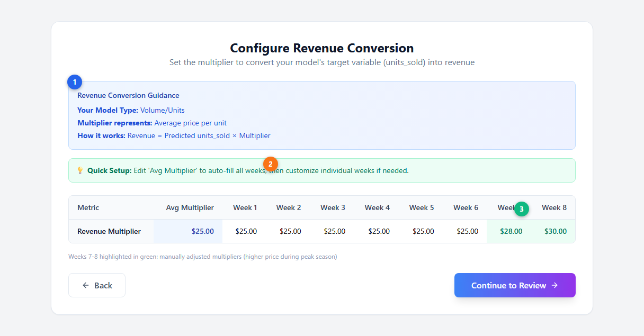
Task: Select the Week 3 multiplier value
Action: pos(335,231)
